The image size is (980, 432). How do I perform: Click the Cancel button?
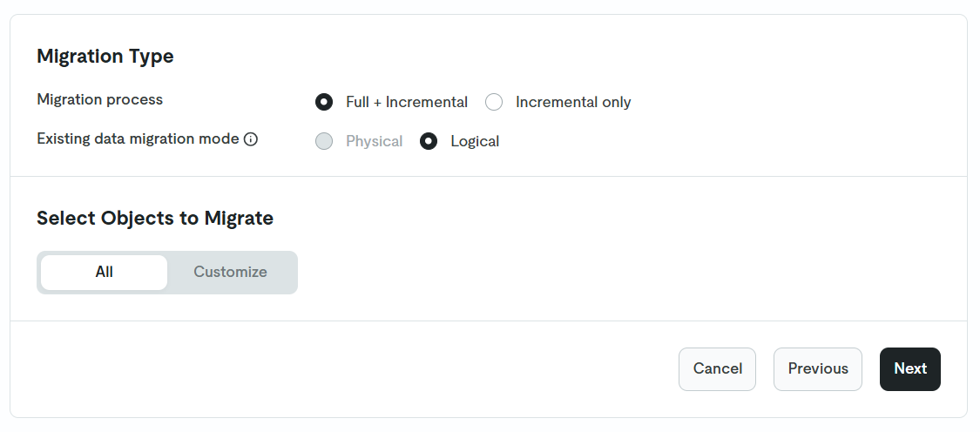[717, 368]
